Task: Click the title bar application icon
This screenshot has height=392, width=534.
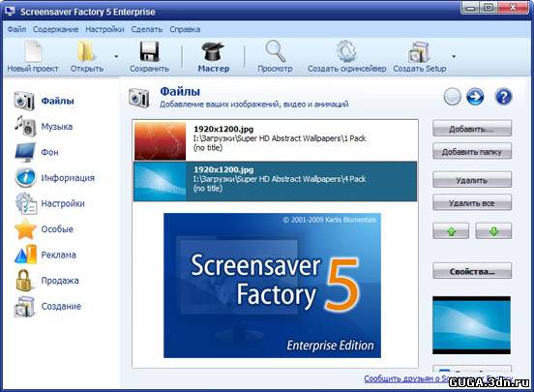Action: click(x=10, y=11)
